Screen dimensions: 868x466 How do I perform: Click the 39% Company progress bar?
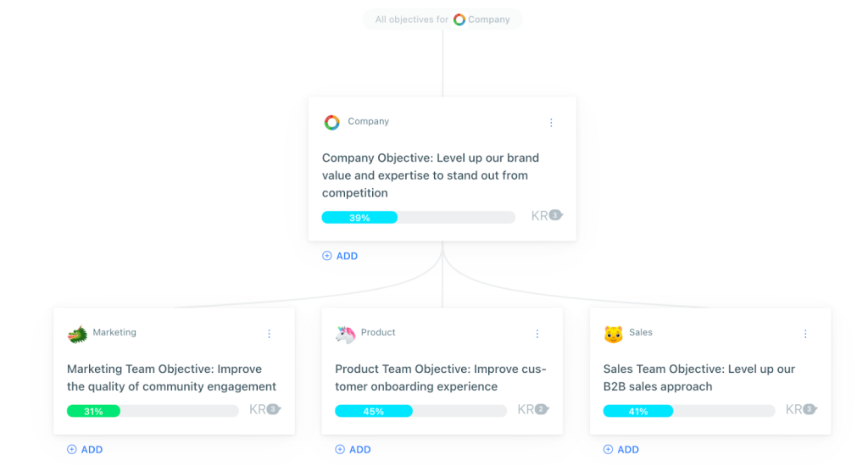coord(418,218)
